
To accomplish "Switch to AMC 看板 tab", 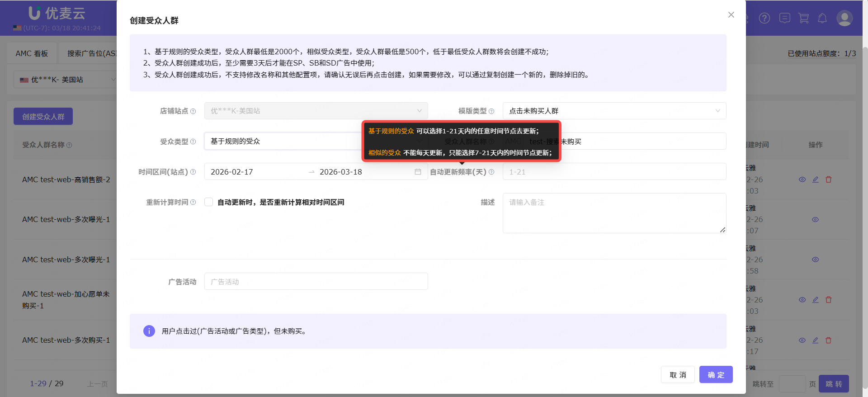I will coord(32,53).
